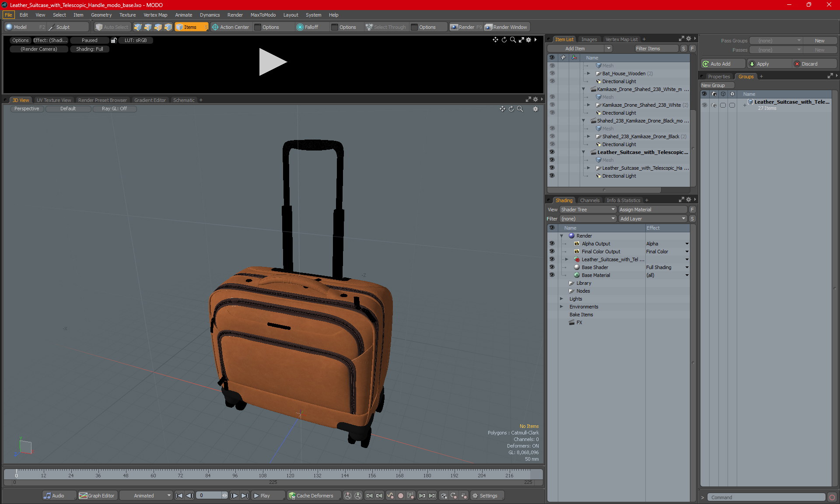Open the Geometry menu

coord(101,15)
